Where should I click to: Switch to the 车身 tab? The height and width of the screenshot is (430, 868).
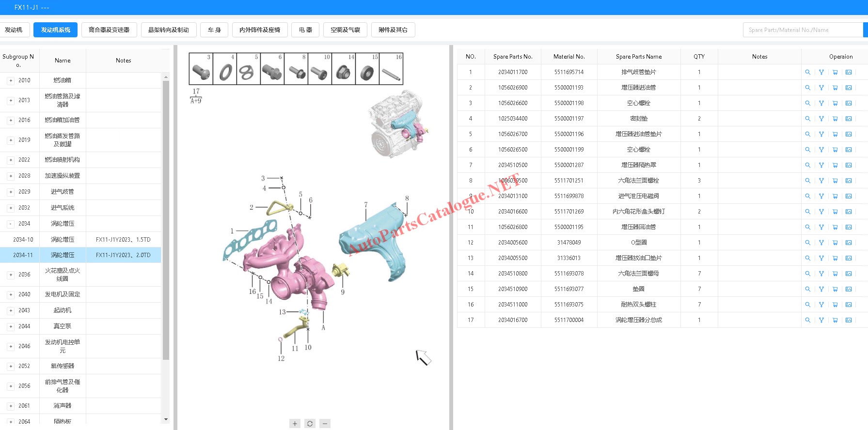pos(214,30)
